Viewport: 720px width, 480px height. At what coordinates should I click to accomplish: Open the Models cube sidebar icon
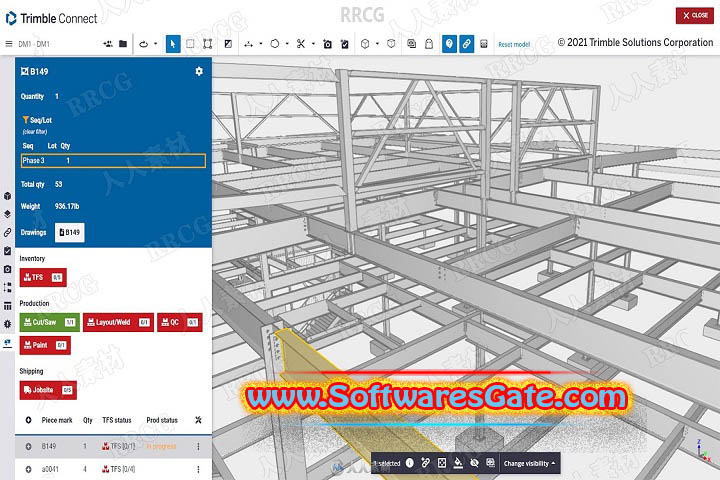[7, 196]
